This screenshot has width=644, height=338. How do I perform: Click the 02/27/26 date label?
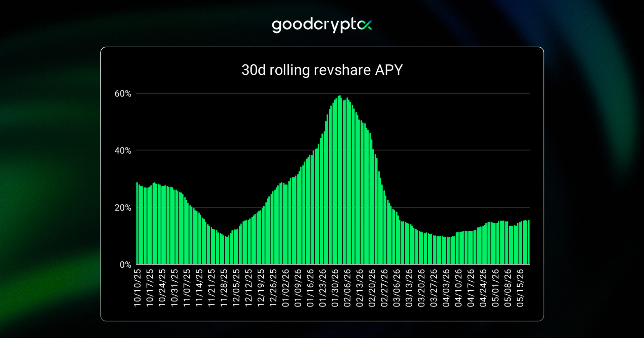[x=384, y=288]
